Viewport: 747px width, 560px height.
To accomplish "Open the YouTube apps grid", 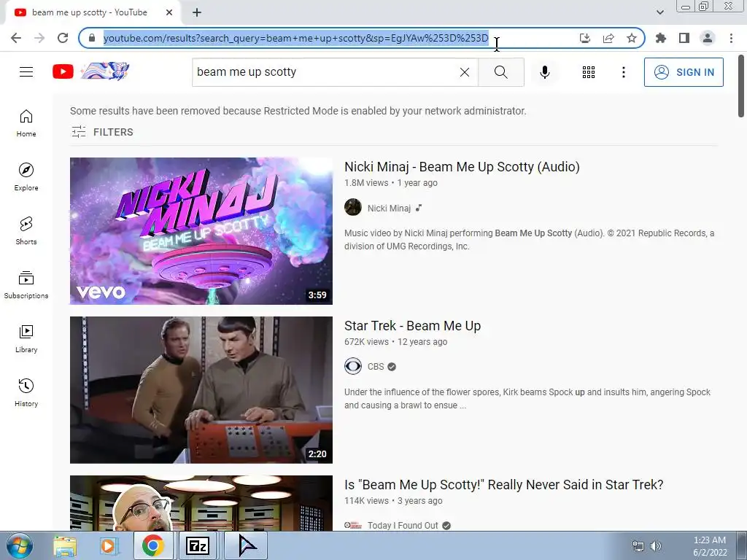I will tap(589, 72).
